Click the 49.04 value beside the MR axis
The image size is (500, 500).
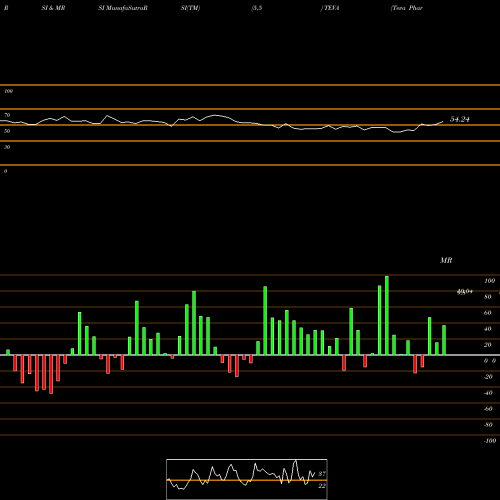[465, 292]
